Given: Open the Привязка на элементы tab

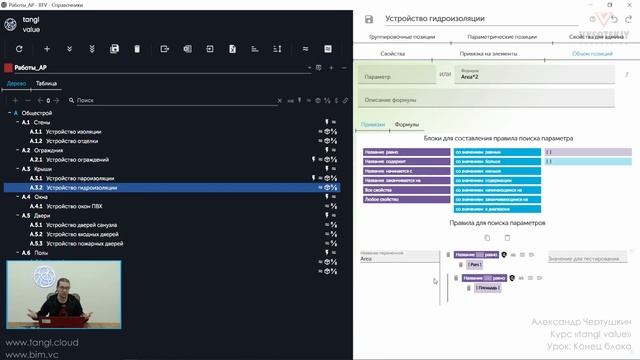Looking at the screenshot, I should pos(488,54).
